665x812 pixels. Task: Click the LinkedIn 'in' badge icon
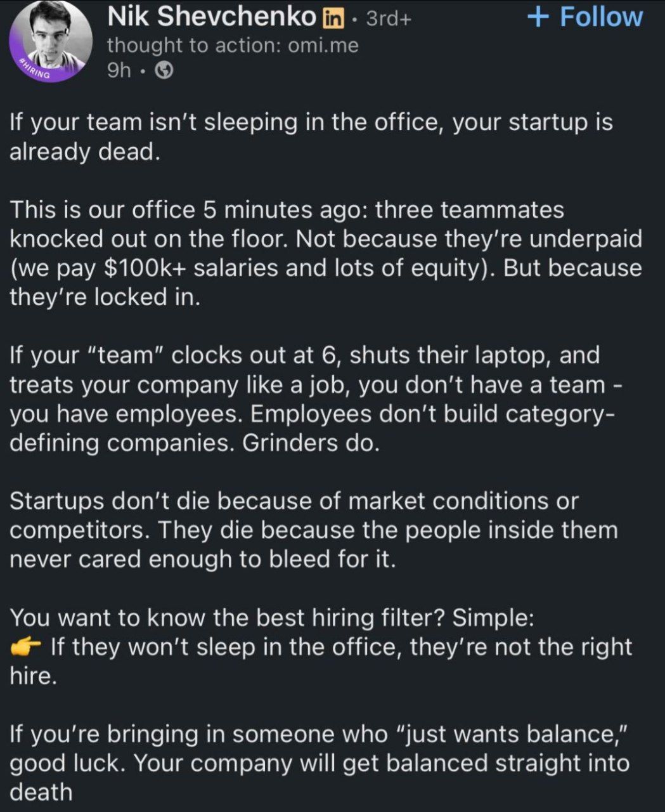[332, 18]
